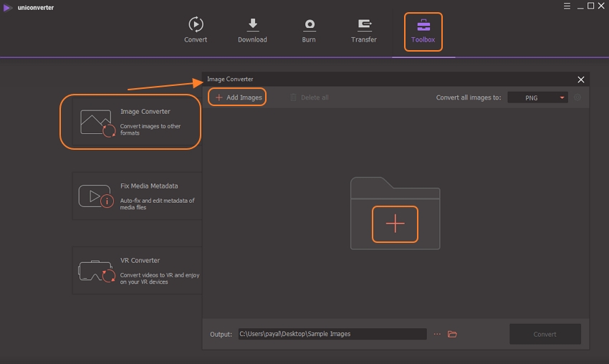Open the hamburger menu in title bar
The height and width of the screenshot is (364, 609).
(565, 6)
